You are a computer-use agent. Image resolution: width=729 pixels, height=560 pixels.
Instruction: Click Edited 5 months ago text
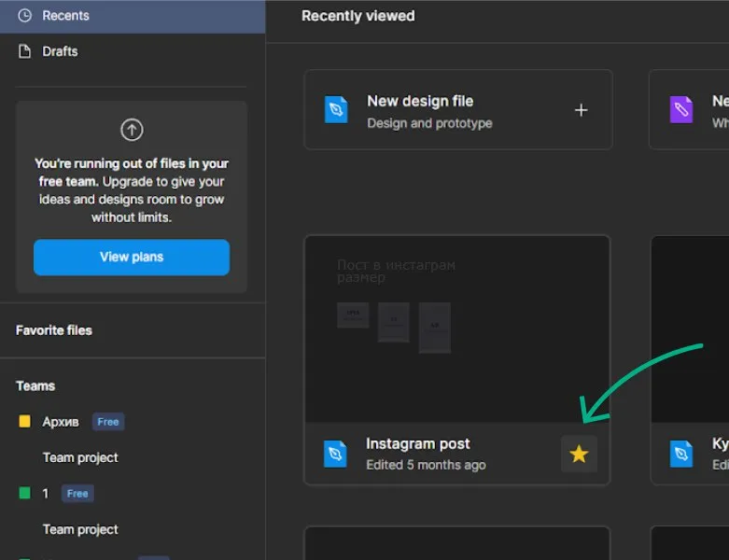point(426,465)
